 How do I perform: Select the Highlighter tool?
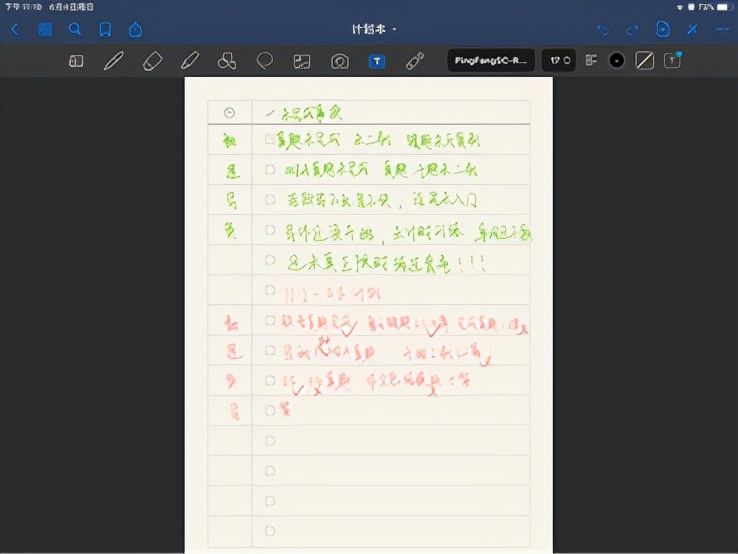[190, 61]
